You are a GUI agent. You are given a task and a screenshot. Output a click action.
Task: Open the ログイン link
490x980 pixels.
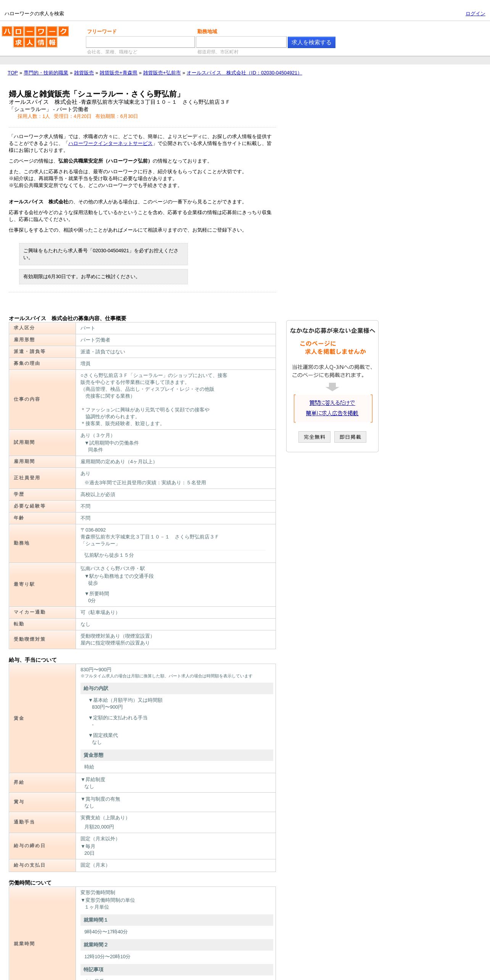point(475,14)
